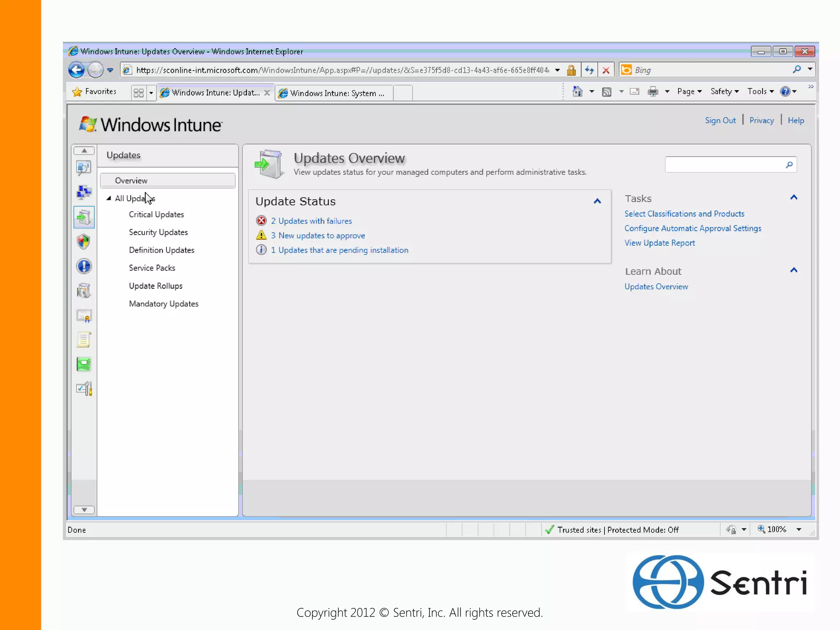Open the Computers workspace icon
Screen dimensions: 840x630
pos(84,192)
